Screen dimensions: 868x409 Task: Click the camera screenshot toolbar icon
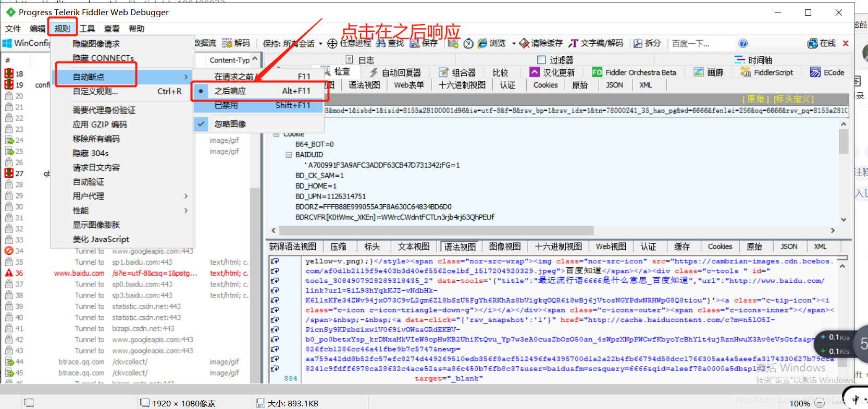click(x=453, y=43)
